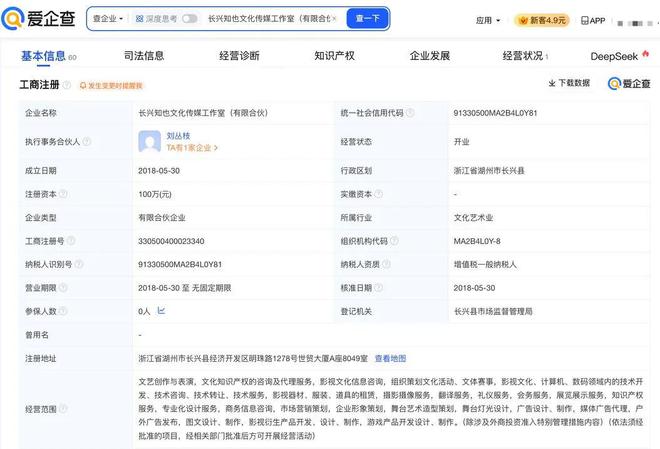Image resolution: width=660 pixels, height=449 pixels.
Task: Click help icon next to 经营范围
Action: pos(63,409)
